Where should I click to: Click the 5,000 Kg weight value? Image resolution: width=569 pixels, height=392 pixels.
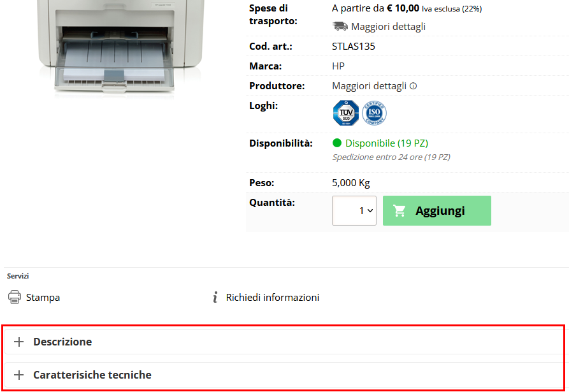click(351, 182)
